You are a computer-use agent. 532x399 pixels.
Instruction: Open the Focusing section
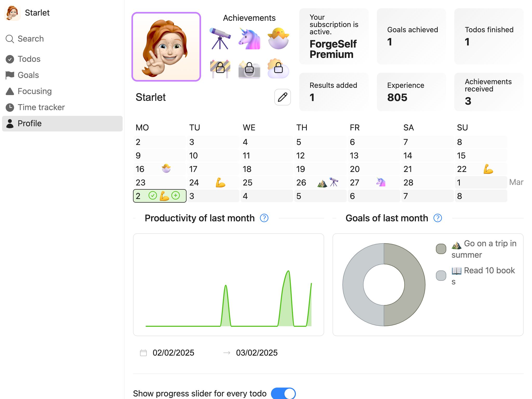[62, 91]
